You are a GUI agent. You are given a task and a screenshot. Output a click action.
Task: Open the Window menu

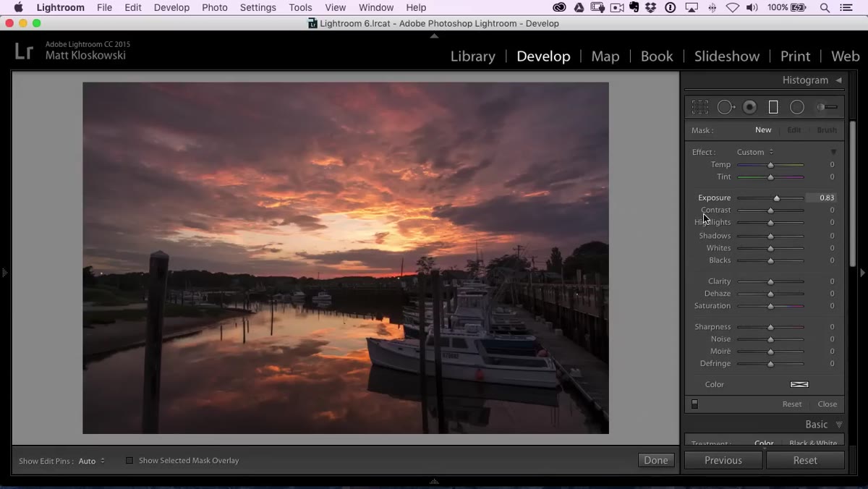(376, 7)
